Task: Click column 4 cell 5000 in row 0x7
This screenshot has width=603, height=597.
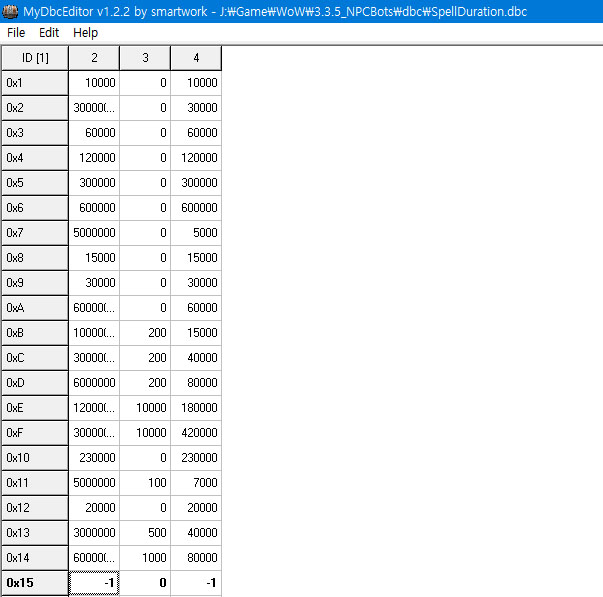Action: tap(196, 233)
